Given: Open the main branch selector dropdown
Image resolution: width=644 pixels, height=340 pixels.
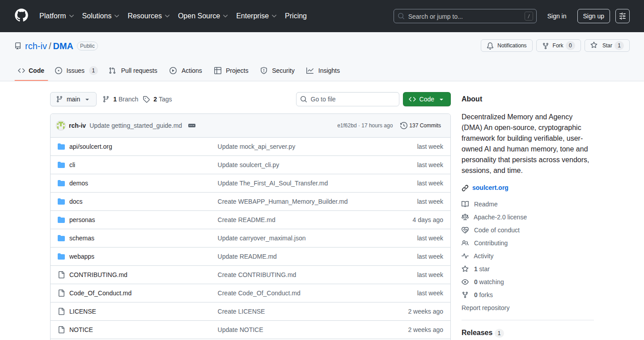Looking at the screenshot, I should pyautogui.click(x=73, y=99).
